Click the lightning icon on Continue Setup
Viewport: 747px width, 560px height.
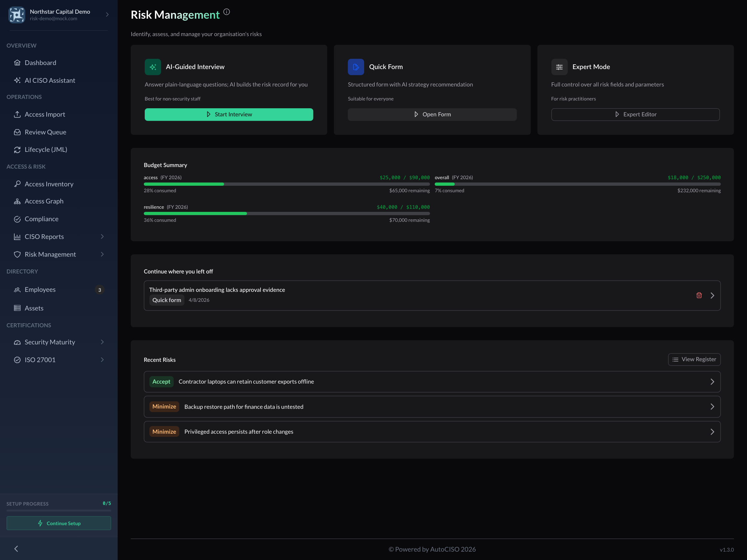40,523
